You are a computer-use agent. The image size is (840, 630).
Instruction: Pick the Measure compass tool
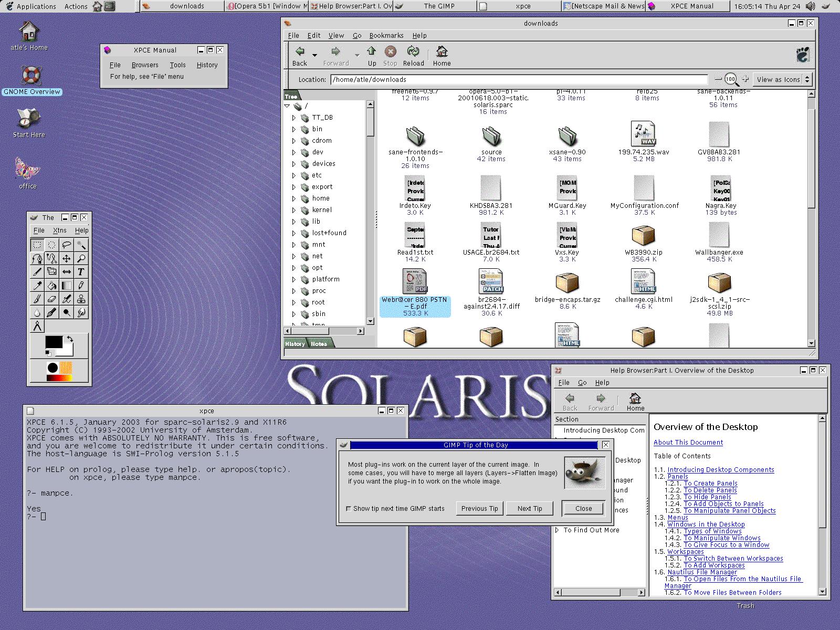(37, 327)
